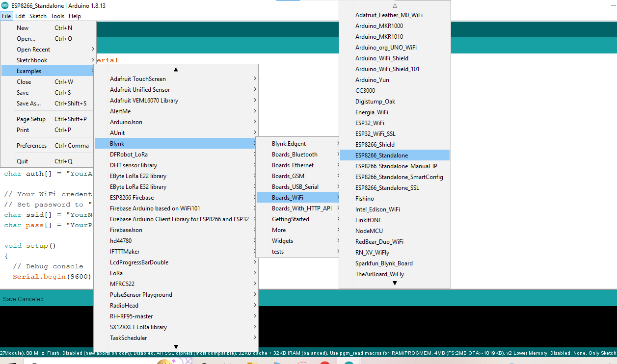Open the Edit menu
617x364 pixels.
(x=20, y=16)
